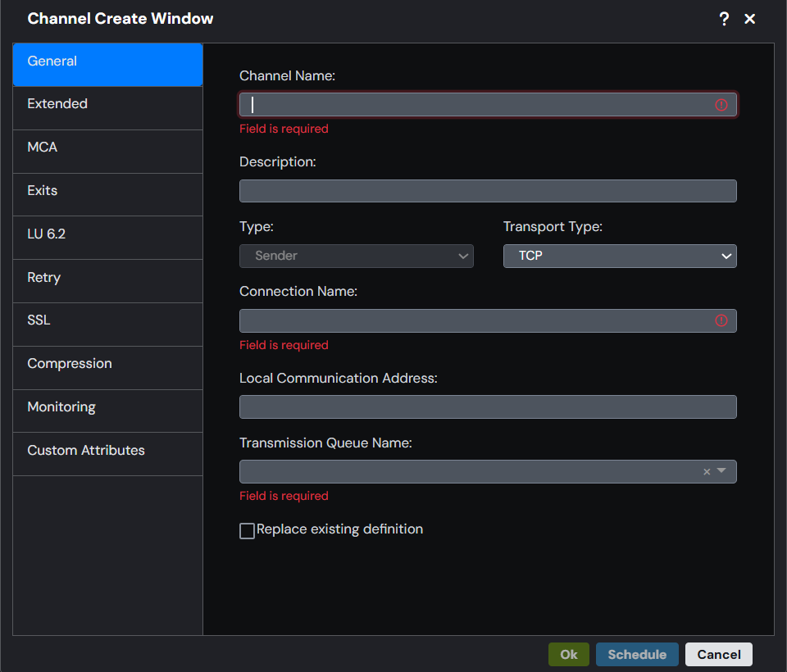The image size is (787, 672).
Task: Select the General tab
Action: tap(108, 65)
